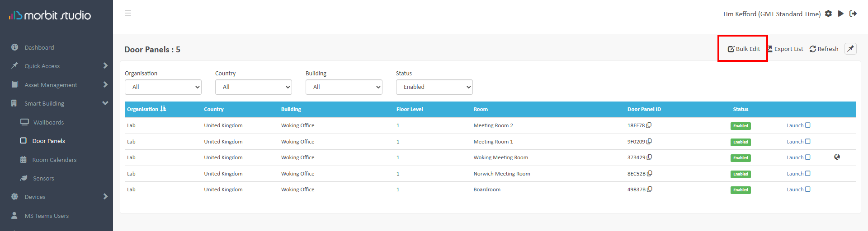This screenshot has width=868, height=231.
Task: Open settings via the gear icon
Action: 828,14
